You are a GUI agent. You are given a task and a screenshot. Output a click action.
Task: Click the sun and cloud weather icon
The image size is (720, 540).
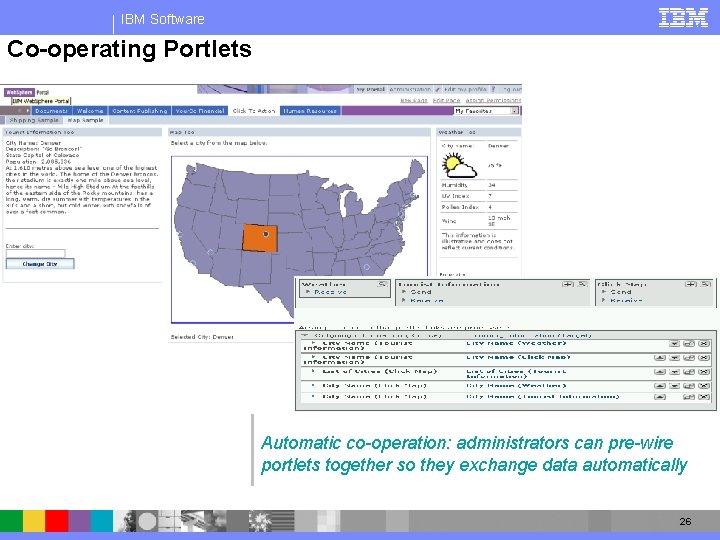click(459, 165)
